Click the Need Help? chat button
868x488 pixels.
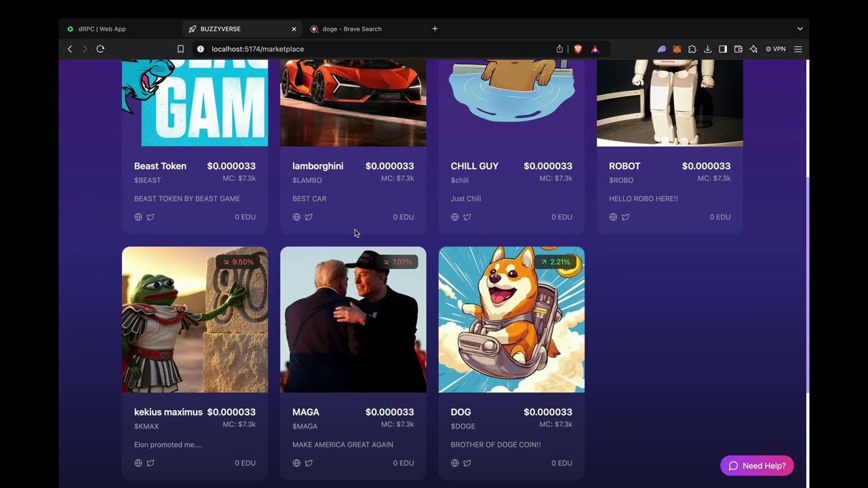(757, 466)
